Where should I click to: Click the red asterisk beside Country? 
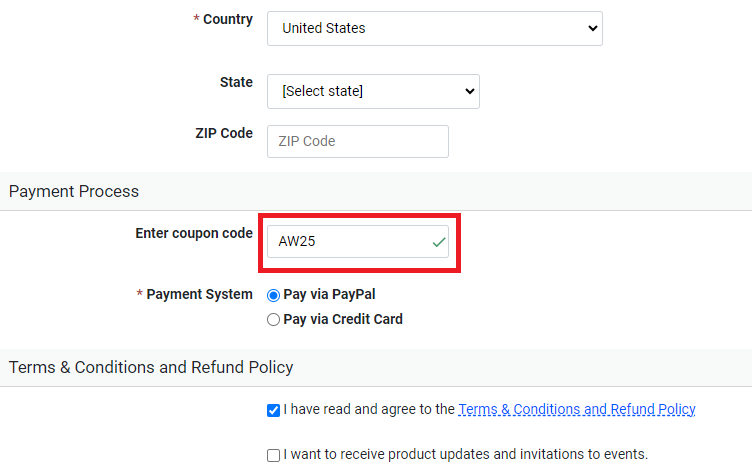(196, 20)
